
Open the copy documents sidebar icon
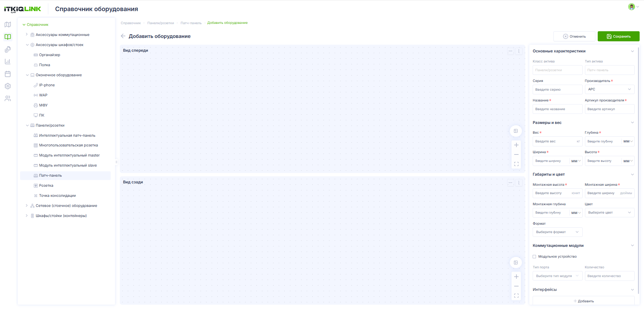point(8,49)
